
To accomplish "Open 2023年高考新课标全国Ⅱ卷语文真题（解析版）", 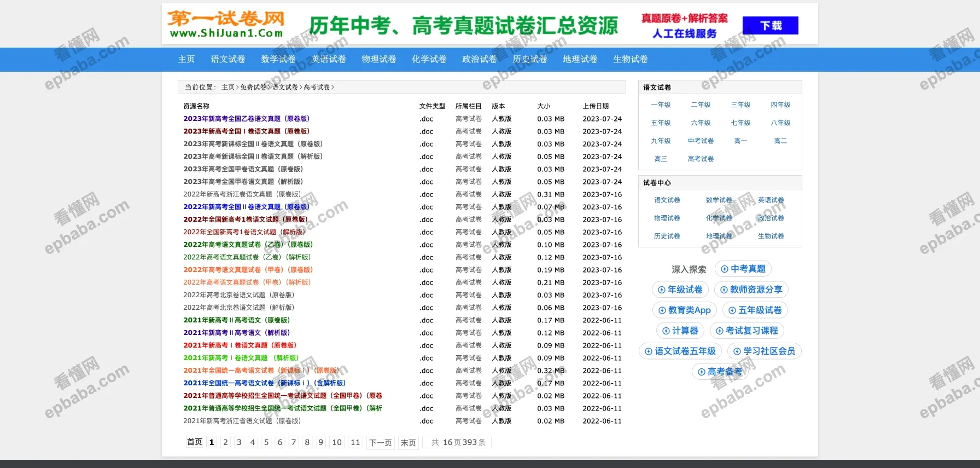I will tap(253, 157).
